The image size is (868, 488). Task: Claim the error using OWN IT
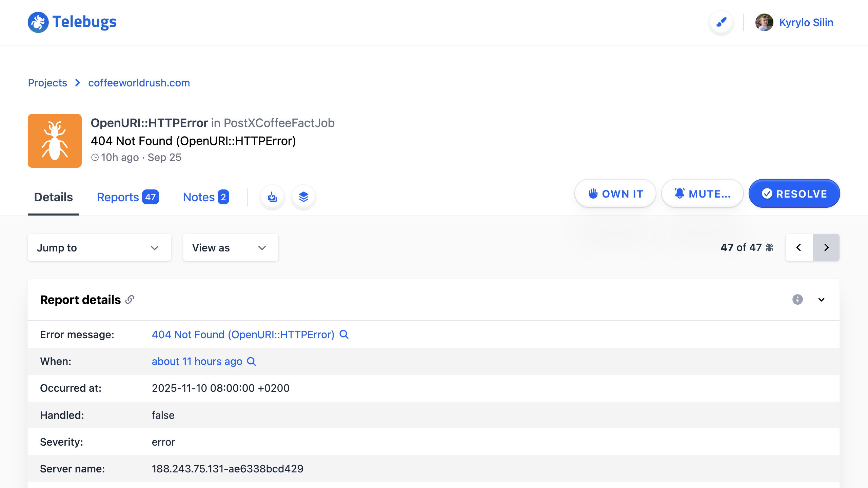(x=615, y=193)
